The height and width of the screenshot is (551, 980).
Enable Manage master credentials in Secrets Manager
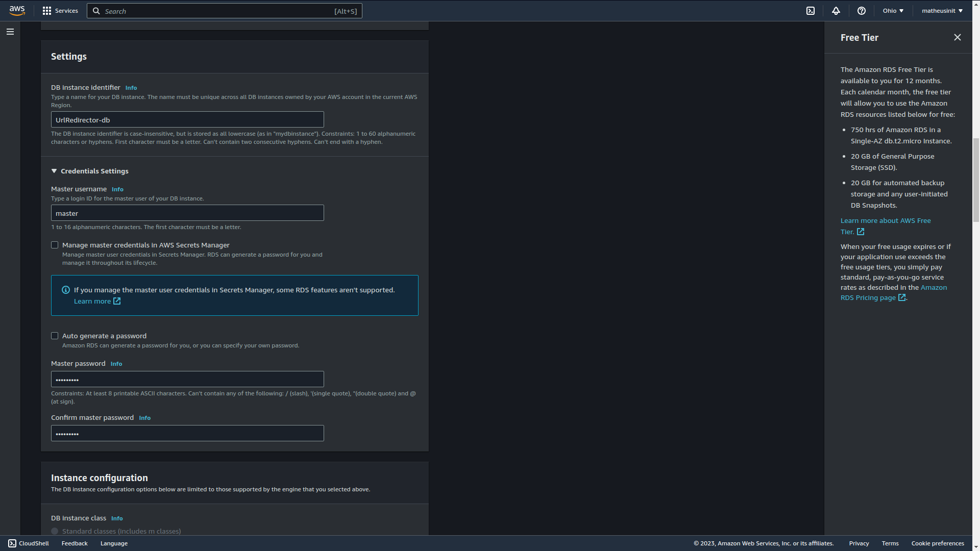click(55, 244)
